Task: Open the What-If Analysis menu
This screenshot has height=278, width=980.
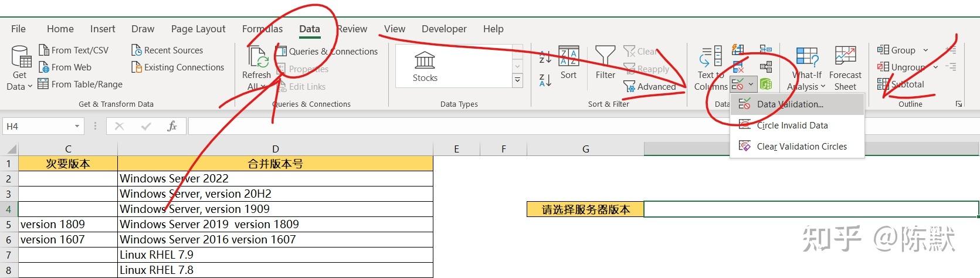Action: tap(807, 69)
